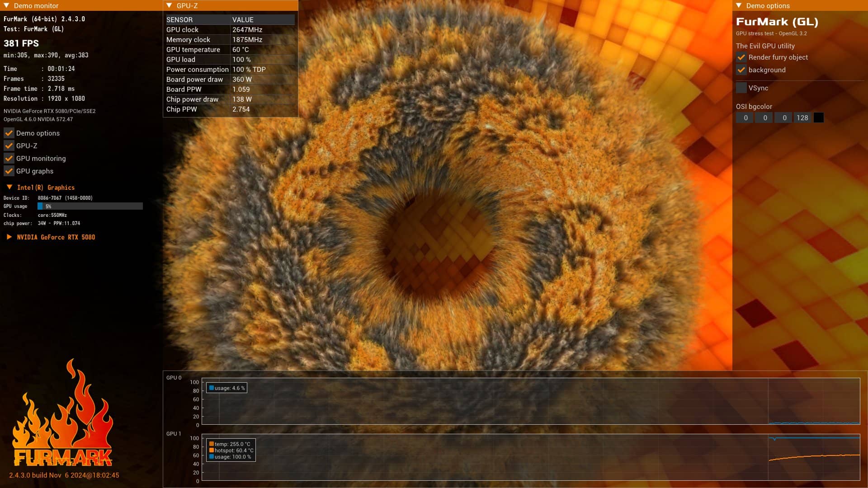
Task: Click the min/max/avg FPS line
Action: click(46, 55)
